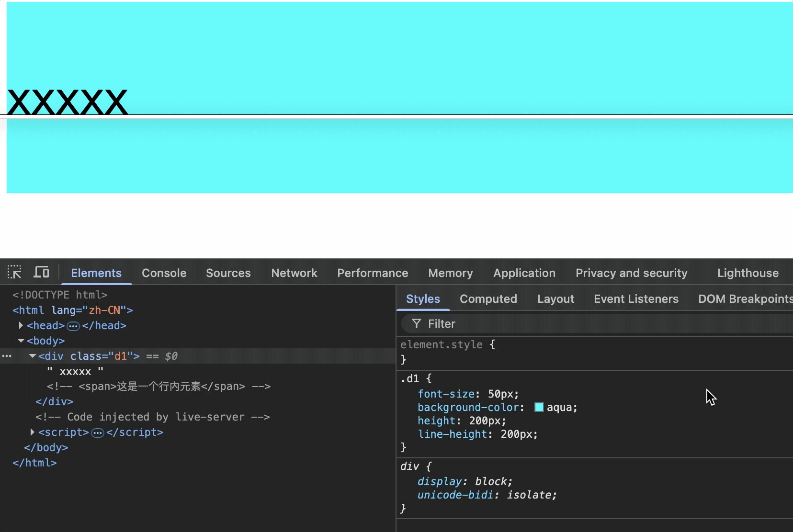The image size is (793, 532).
Task: Click the .d1 rule selector
Action: [x=410, y=378]
